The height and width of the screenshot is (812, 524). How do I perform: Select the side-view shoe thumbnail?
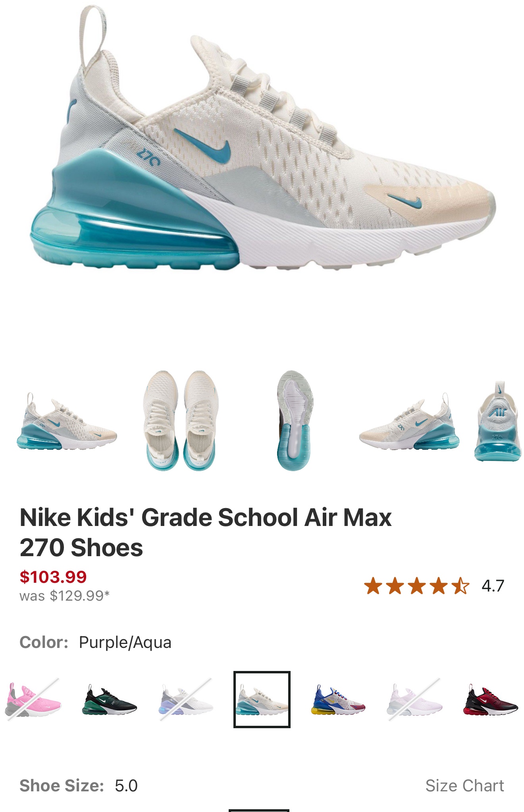pos(67,421)
